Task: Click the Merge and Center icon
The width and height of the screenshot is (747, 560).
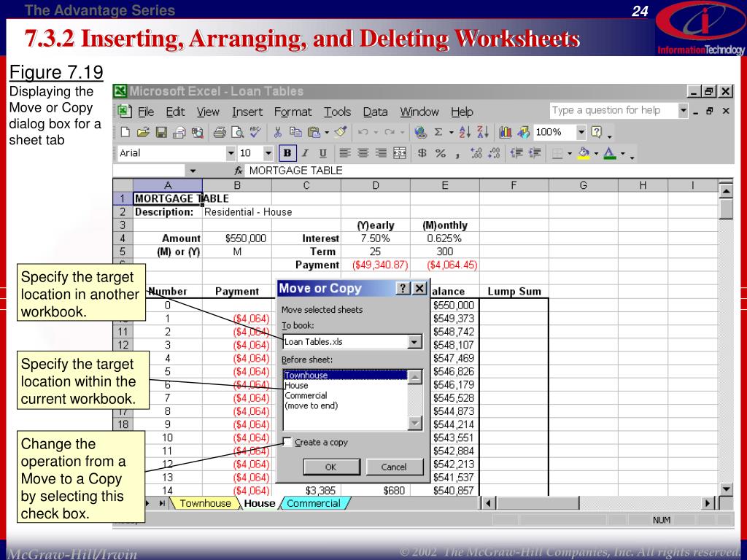Action: pyautogui.click(x=399, y=153)
